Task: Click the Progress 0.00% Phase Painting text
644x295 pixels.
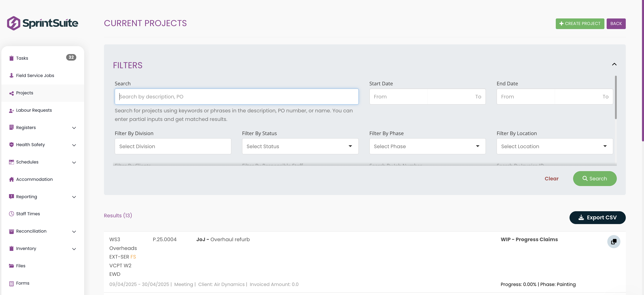Action: click(x=538, y=284)
